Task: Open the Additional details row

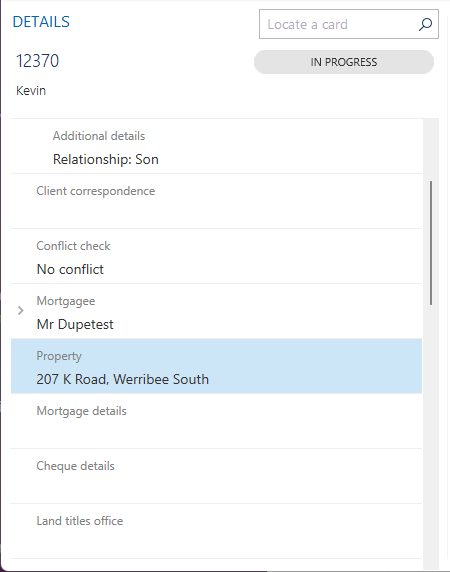Action: [x=216, y=146]
